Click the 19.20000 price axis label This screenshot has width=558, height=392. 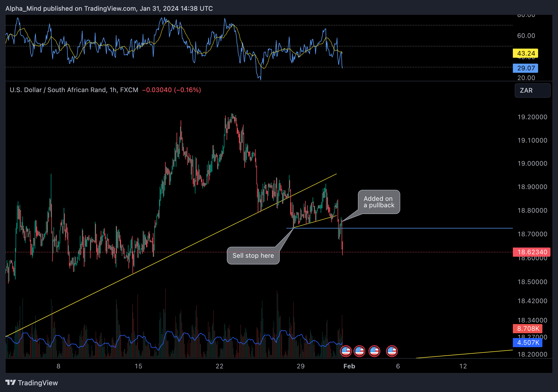click(532, 117)
